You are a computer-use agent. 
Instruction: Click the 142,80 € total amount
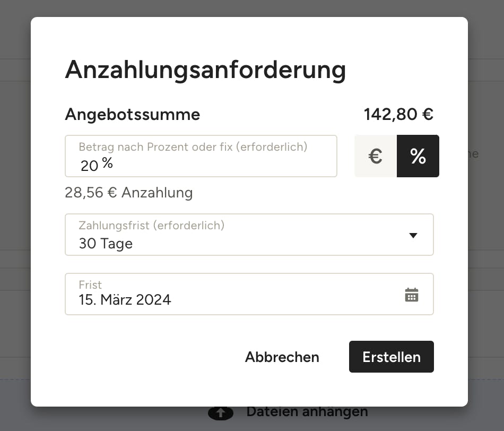pos(398,114)
